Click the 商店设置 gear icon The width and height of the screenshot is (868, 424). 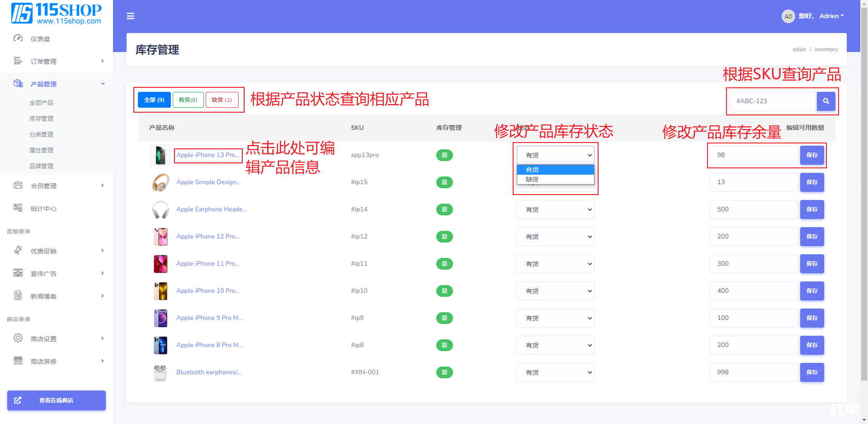click(18, 338)
